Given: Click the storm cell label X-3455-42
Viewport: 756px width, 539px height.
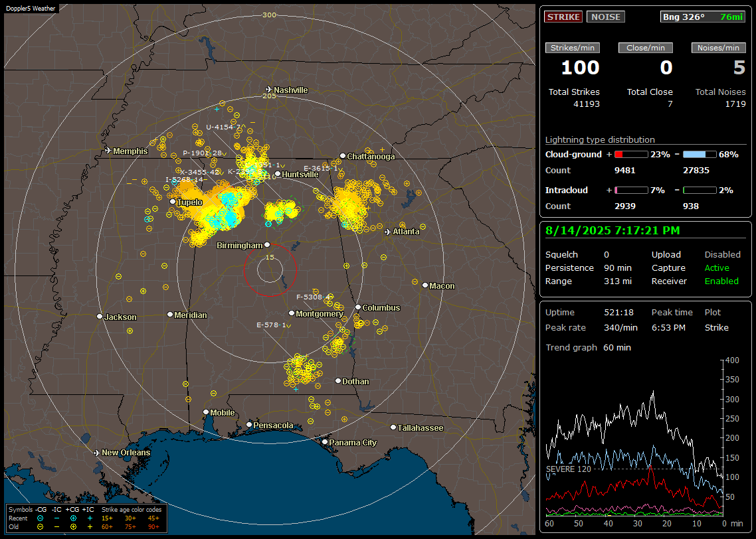Looking at the screenshot, I should (x=200, y=172).
